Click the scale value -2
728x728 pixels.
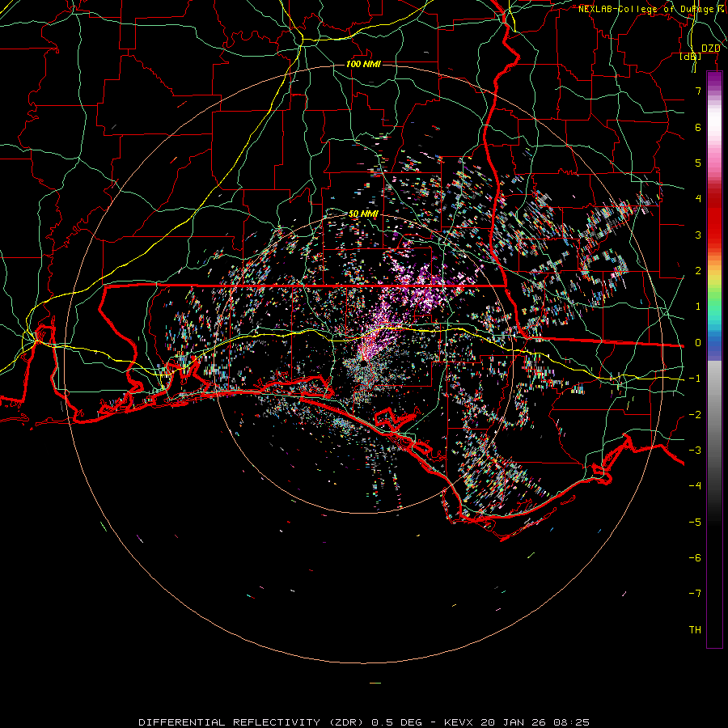click(x=695, y=415)
